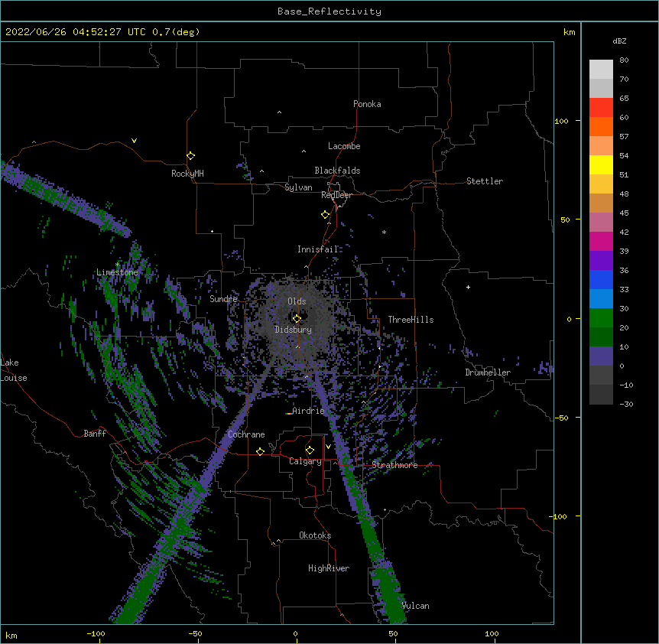Click the HighRiver city label

329,568
